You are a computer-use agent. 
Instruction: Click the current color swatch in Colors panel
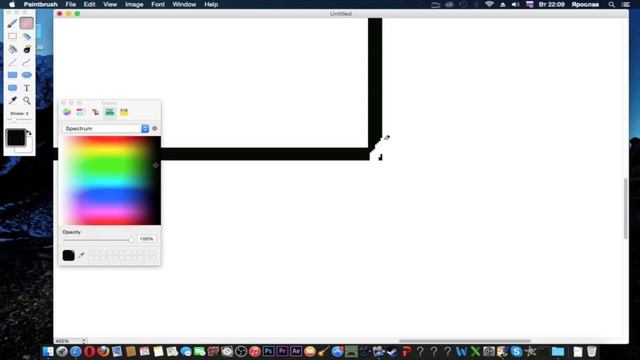[x=69, y=256]
